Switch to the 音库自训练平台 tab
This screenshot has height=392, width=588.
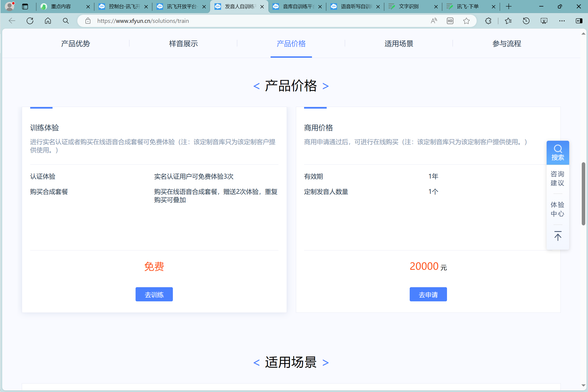click(x=298, y=7)
